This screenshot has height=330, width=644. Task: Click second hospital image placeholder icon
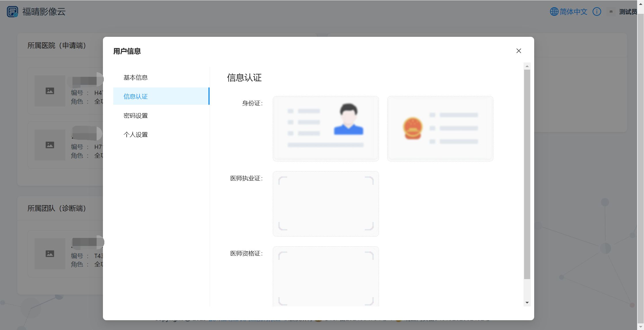pyautogui.click(x=50, y=145)
